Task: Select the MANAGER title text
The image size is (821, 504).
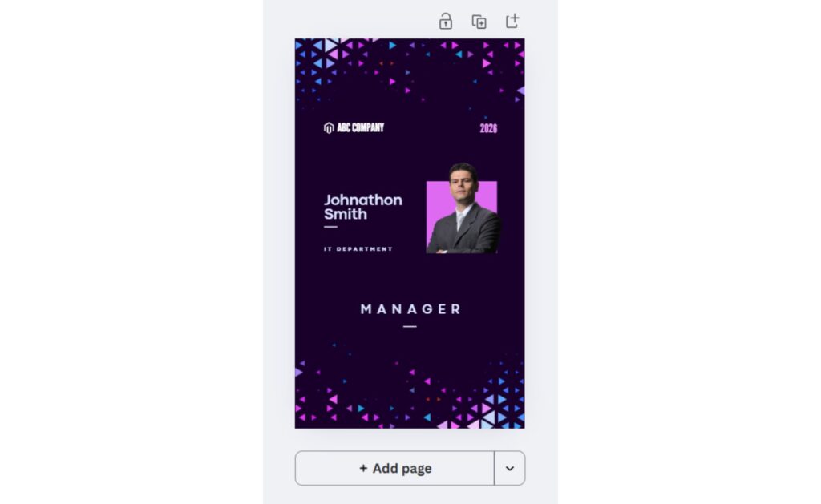Action: (410, 309)
